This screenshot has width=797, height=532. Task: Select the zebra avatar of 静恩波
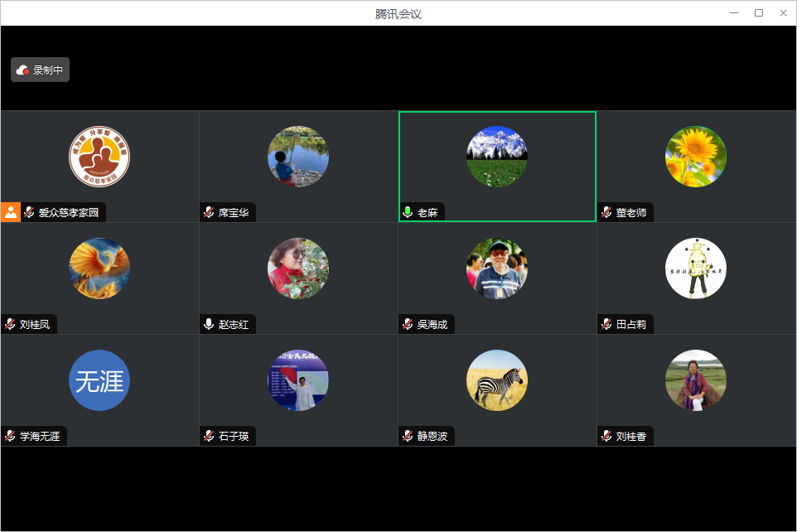point(497,380)
